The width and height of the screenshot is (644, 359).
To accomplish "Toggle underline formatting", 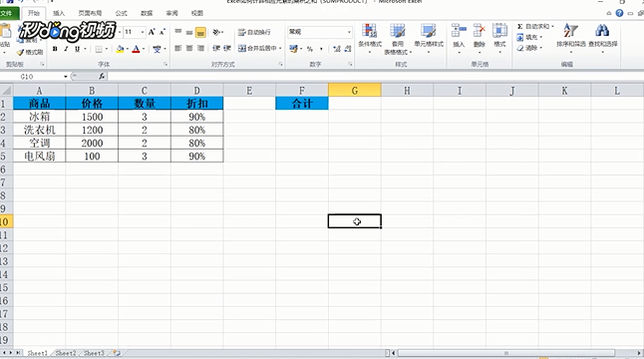I will pyautogui.click(x=77, y=49).
